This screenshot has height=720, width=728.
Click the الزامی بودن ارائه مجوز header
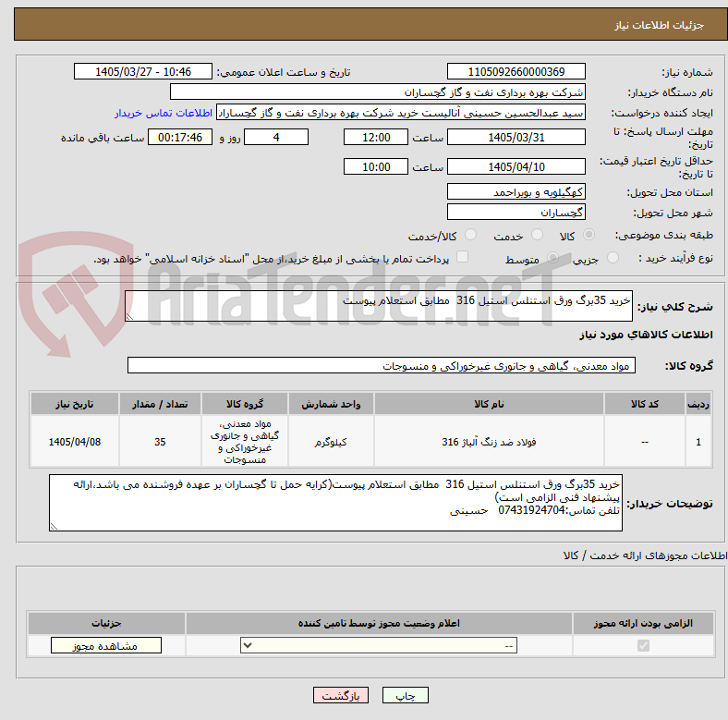tap(643, 623)
